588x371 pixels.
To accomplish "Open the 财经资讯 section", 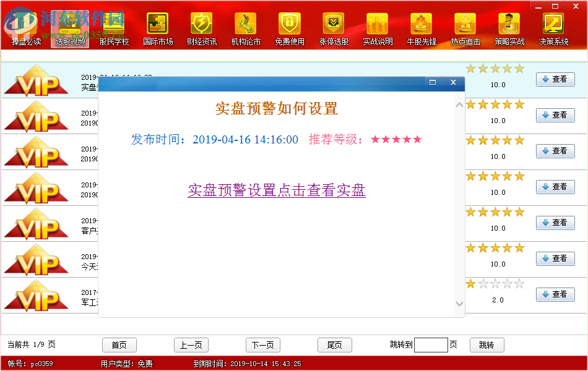I will coord(201,28).
